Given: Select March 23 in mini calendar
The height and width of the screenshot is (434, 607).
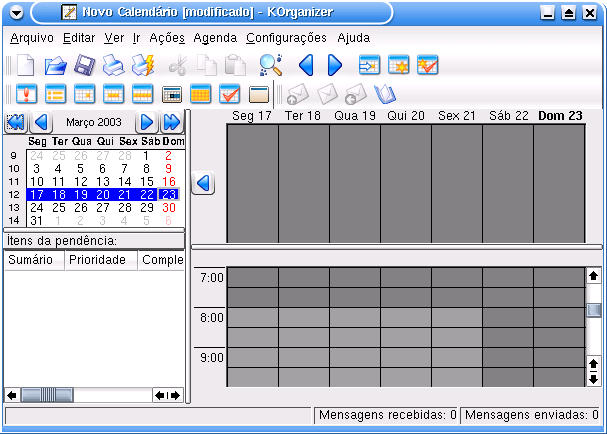Looking at the screenshot, I should 169,194.
